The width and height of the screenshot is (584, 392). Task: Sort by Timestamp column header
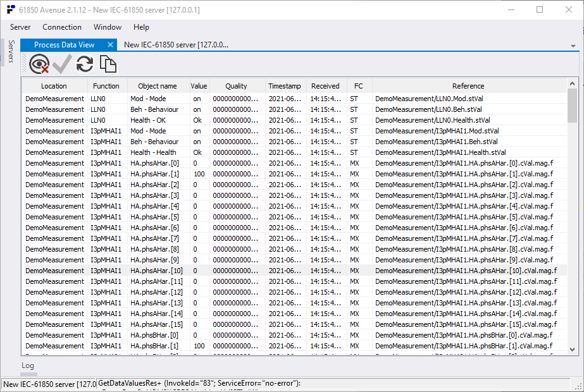285,86
